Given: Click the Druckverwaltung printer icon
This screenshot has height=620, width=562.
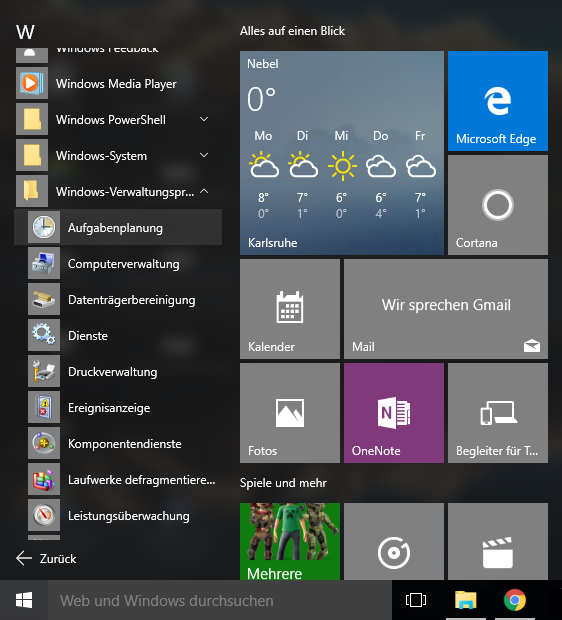Looking at the screenshot, I should tap(44, 371).
